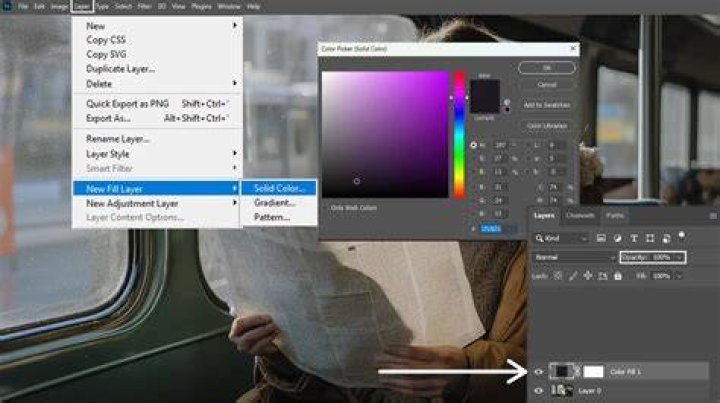
Task: Filter layers by adjustment layer icon
Action: tap(617, 238)
